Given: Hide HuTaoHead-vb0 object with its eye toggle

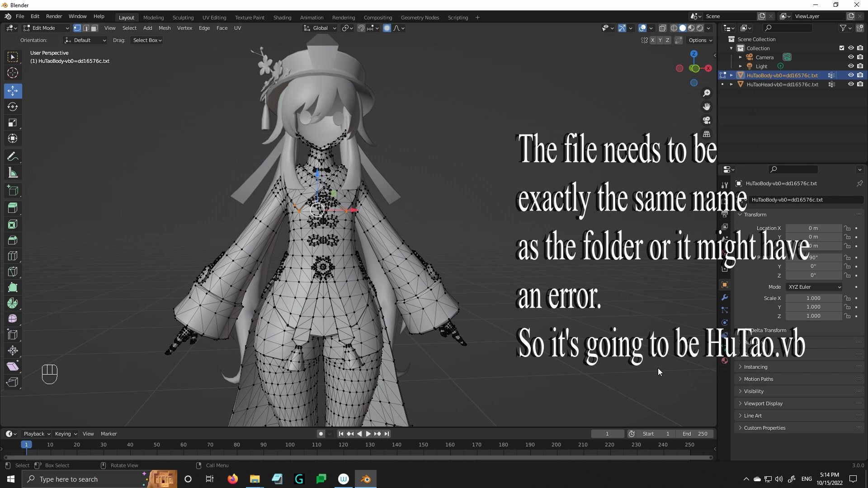Looking at the screenshot, I should [x=852, y=84].
